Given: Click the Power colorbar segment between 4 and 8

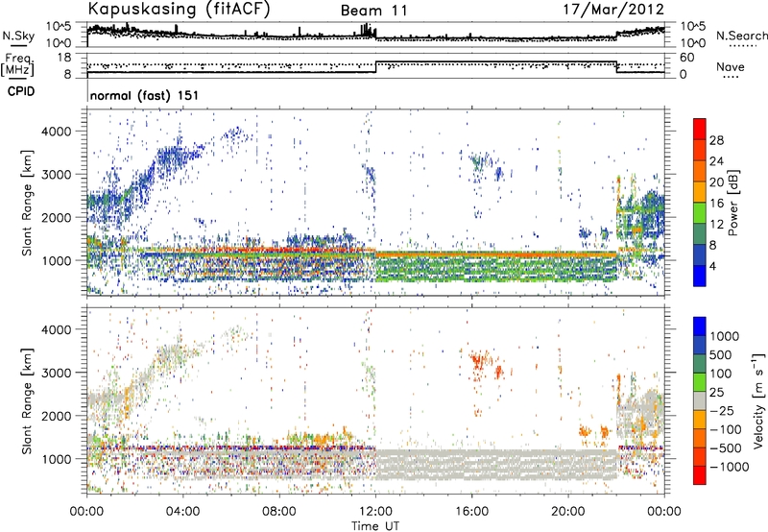Looking at the screenshot, I should pos(700,254).
